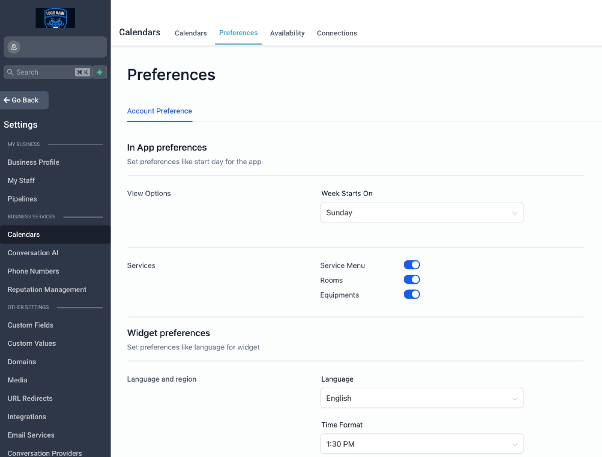This screenshot has height=457, width=602.
Task: Switch to the Availability tab
Action: click(287, 33)
